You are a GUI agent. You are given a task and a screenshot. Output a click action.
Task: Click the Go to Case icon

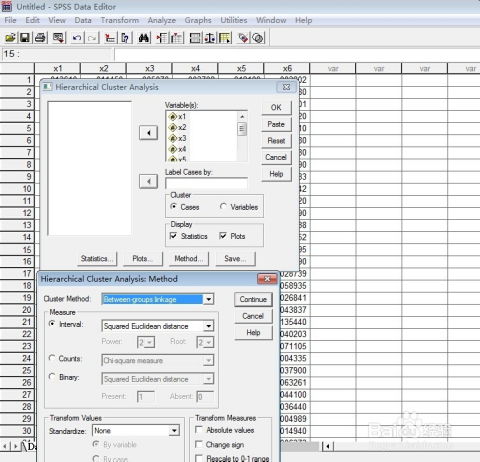(x=110, y=38)
